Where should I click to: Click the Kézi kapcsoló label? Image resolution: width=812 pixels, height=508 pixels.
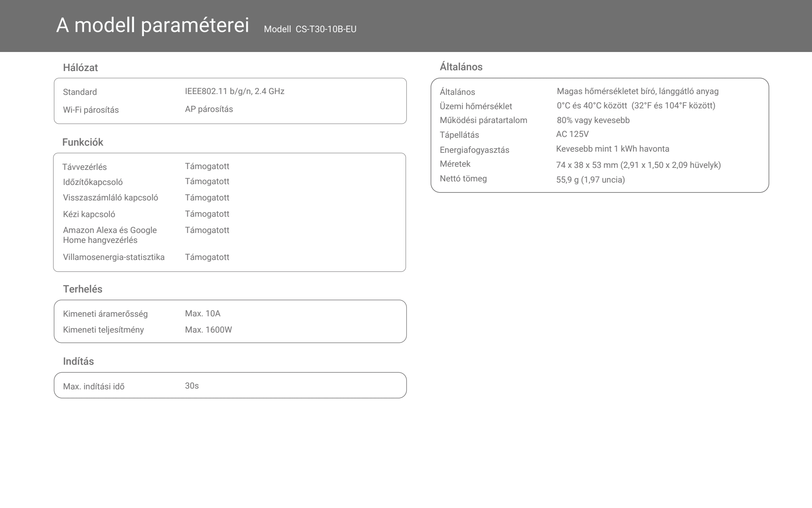89,214
